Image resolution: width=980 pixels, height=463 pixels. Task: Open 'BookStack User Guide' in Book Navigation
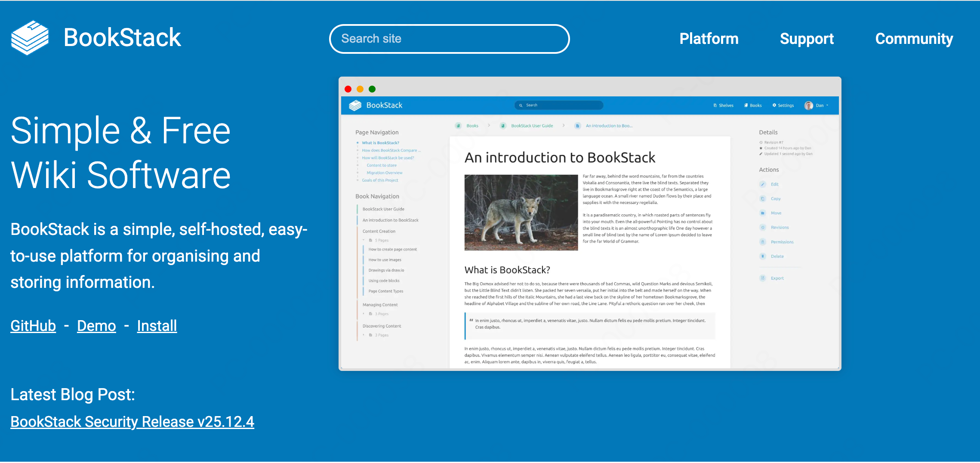pyautogui.click(x=383, y=209)
